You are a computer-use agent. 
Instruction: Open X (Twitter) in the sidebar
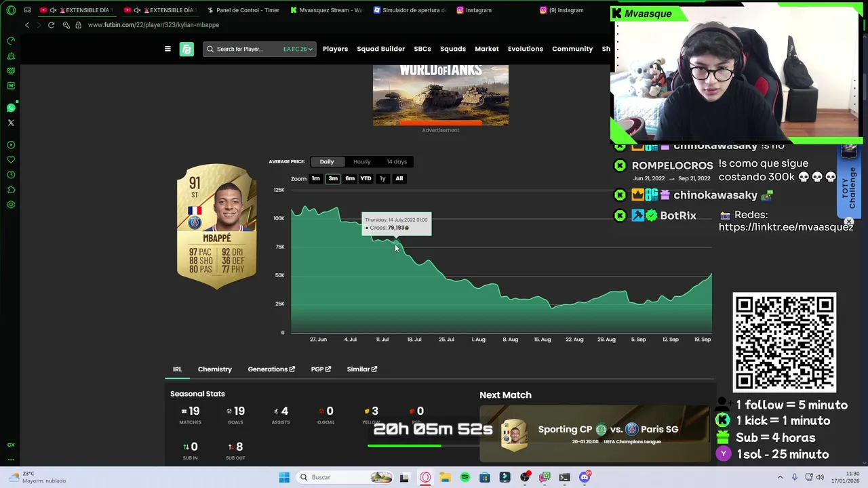pyautogui.click(x=11, y=123)
